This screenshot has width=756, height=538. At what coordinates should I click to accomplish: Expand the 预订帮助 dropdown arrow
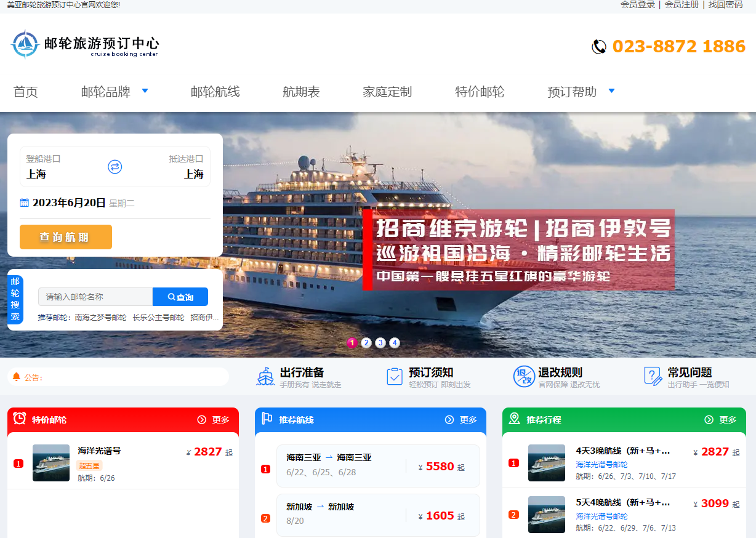(611, 91)
